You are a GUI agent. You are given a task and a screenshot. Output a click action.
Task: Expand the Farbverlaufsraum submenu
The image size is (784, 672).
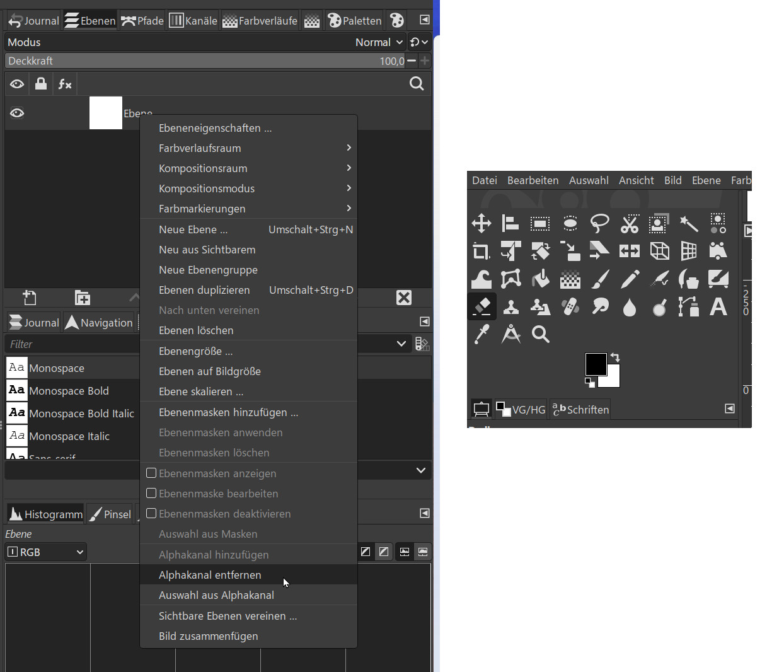click(248, 148)
